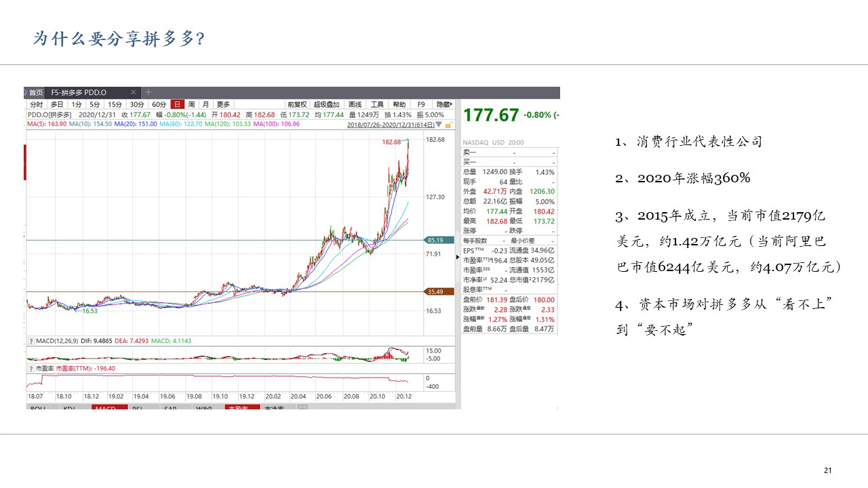Click the bullet 消费行业代表性公司
This screenshot has height=488, width=868.
(689, 142)
